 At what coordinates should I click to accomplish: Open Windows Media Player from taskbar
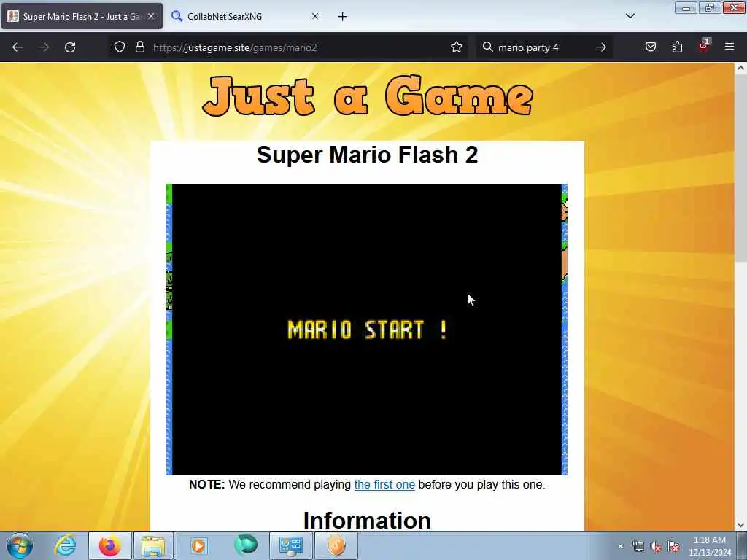click(x=199, y=545)
